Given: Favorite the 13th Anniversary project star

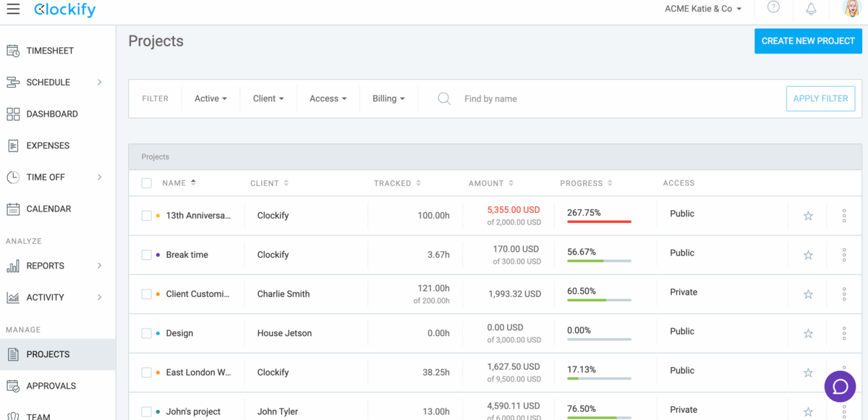Looking at the screenshot, I should click(x=809, y=216).
